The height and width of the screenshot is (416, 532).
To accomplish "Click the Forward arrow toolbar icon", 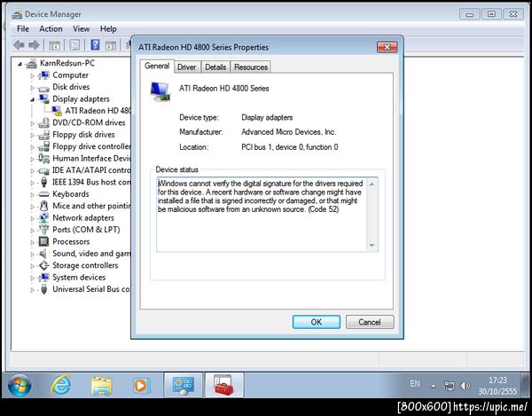I will point(34,44).
